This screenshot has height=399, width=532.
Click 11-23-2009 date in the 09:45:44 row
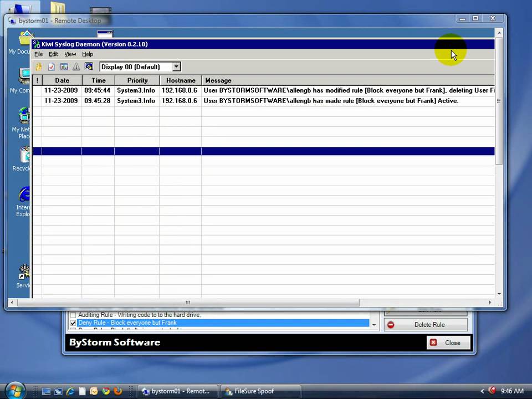pos(61,90)
